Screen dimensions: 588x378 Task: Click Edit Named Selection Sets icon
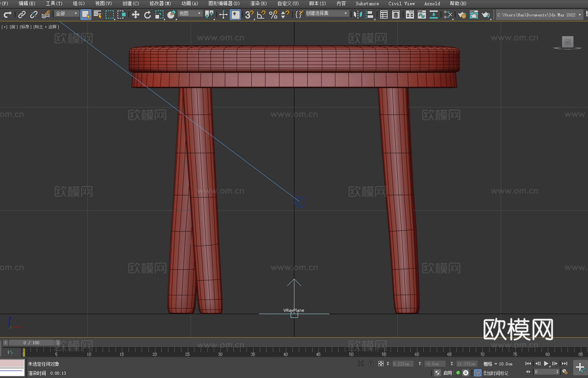point(299,14)
